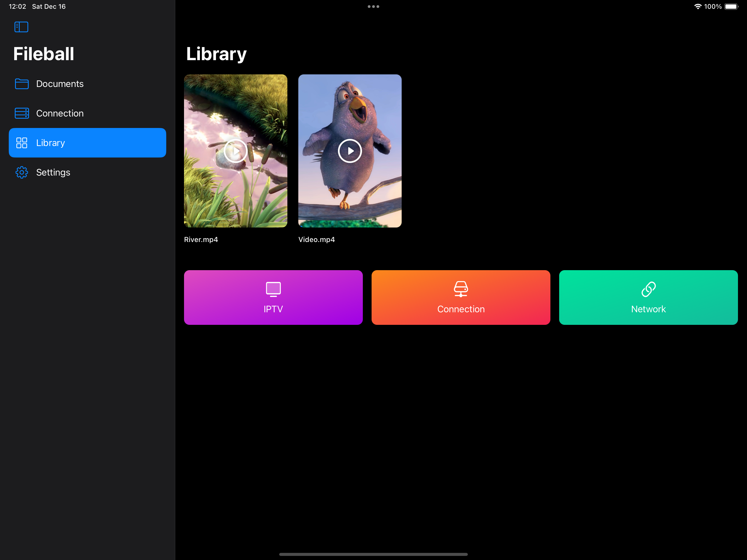Screen dimensions: 747x560
Task: Tap the home indicator bar
Action: click(373, 554)
